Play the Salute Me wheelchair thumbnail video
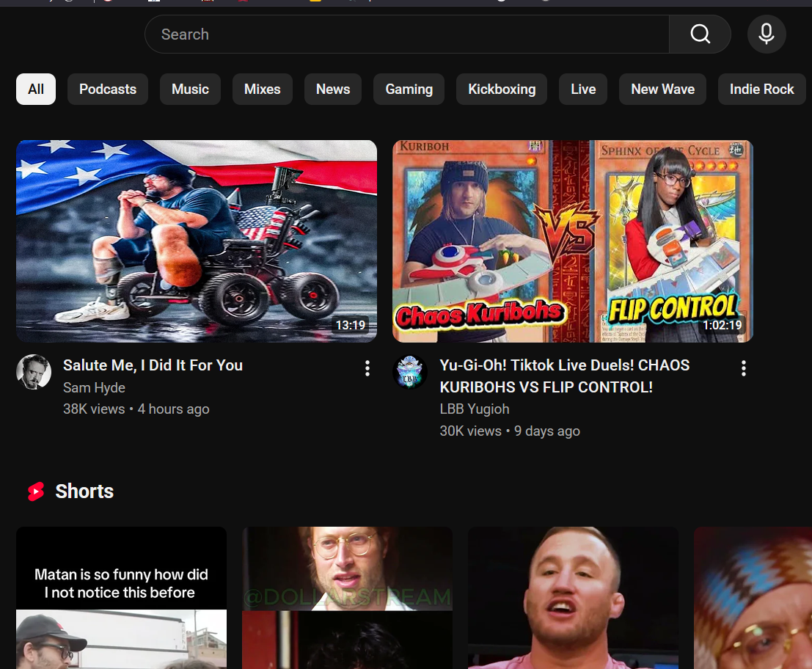 click(x=197, y=241)
